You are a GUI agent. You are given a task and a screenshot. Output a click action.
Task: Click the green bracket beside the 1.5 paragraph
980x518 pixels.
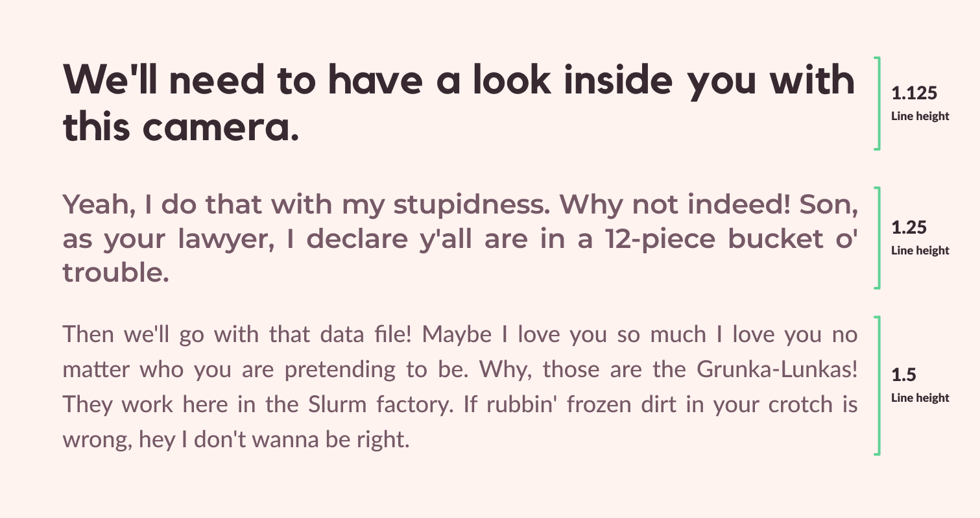[877, 385]
